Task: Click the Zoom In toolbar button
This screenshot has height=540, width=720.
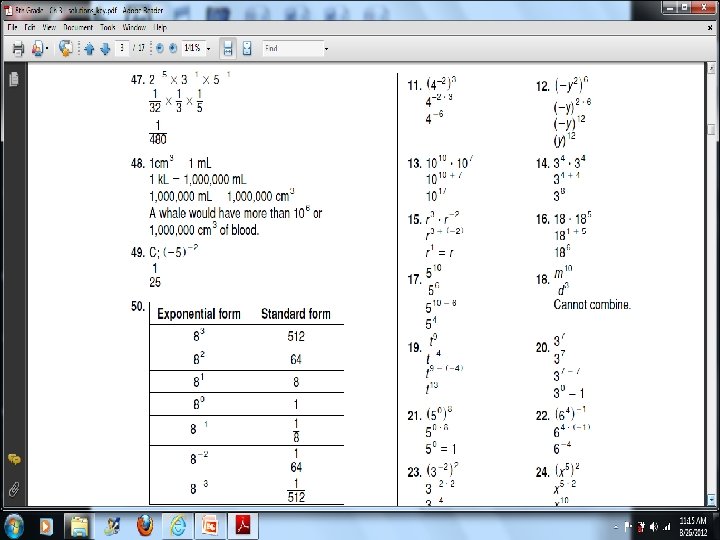Action: pos(173,48)
